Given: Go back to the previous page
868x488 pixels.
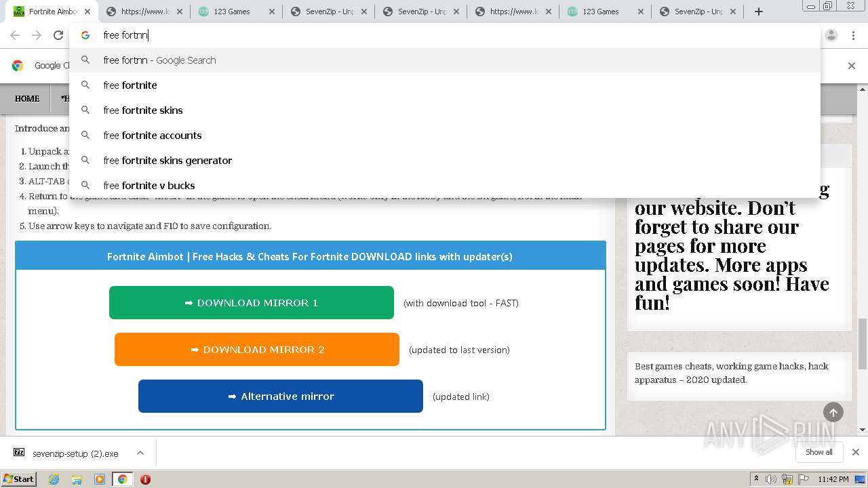Looking at the screenshot, I should pos(15,35).
